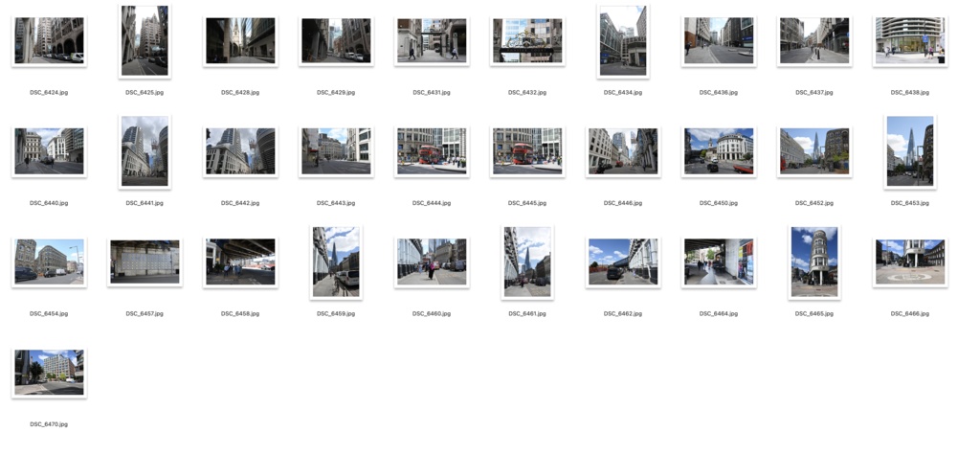Click the file name DSC_6454.jpg
The image size is (980, 455).
pyautogui.click(x=49, y=314)
